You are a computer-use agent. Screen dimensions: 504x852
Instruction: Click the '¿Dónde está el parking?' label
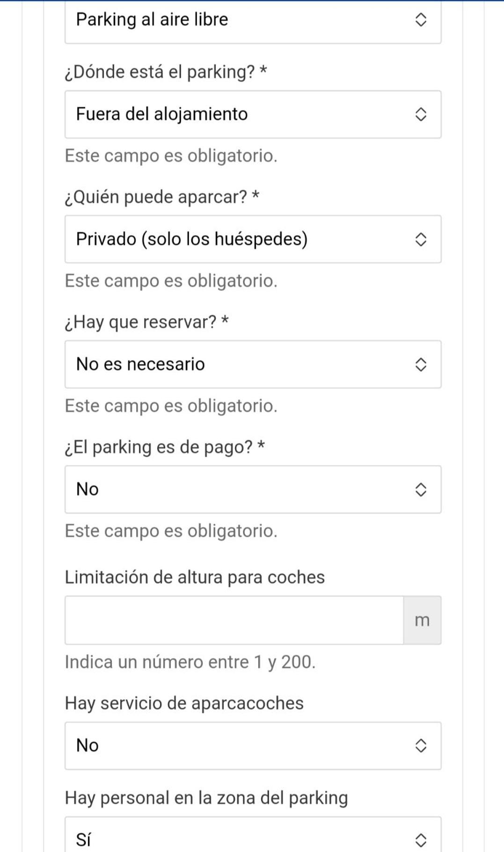click(166, 72)
